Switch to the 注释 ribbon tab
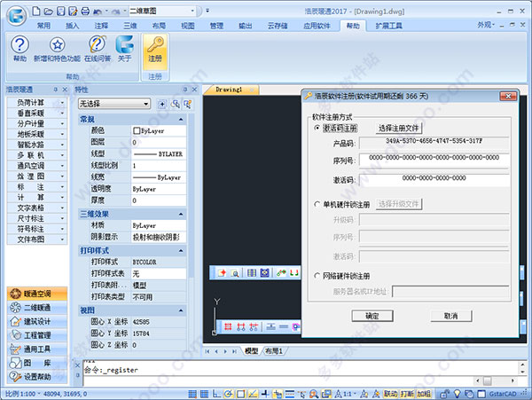The image size is (532, 400). coord(101,26)
